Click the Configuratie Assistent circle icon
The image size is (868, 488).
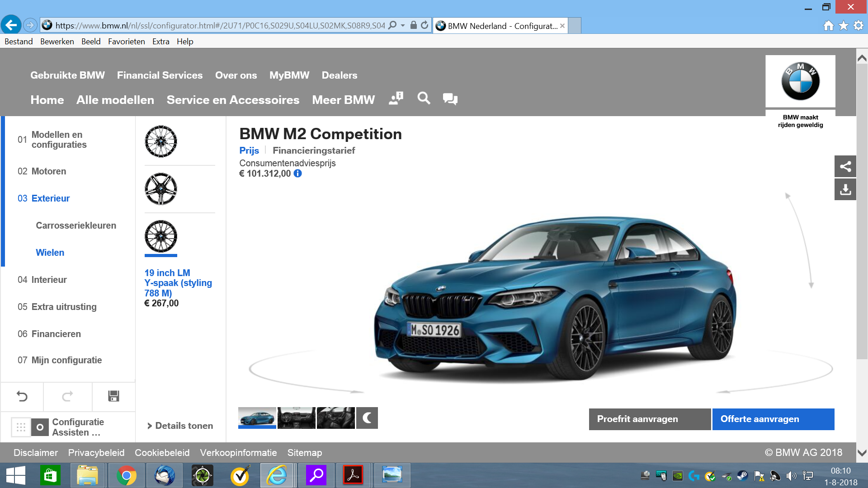click(40, 427)
